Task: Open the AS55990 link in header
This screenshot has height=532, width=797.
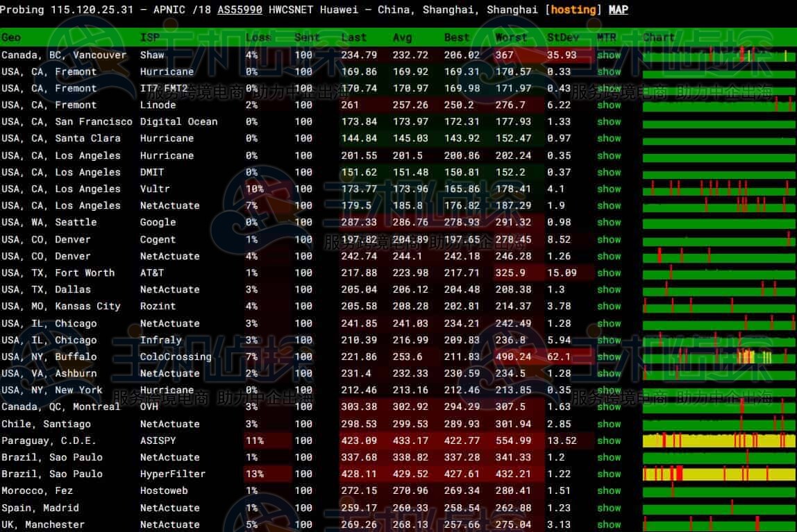Action: (240, 10)
